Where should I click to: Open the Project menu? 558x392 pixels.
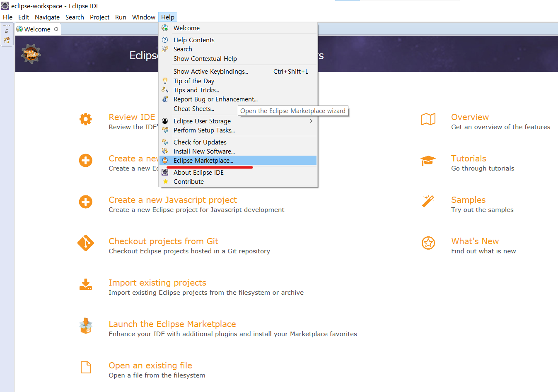click(x=99, y=17)
